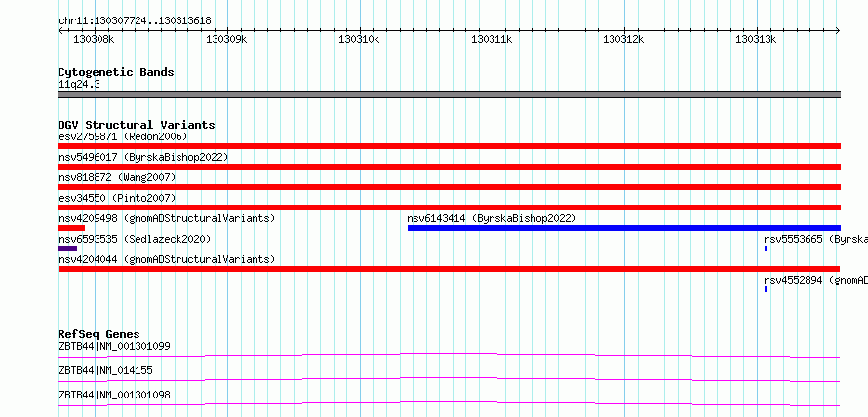
Task: Select the red bar for esv34550
Action: click(x=449, y=208)
